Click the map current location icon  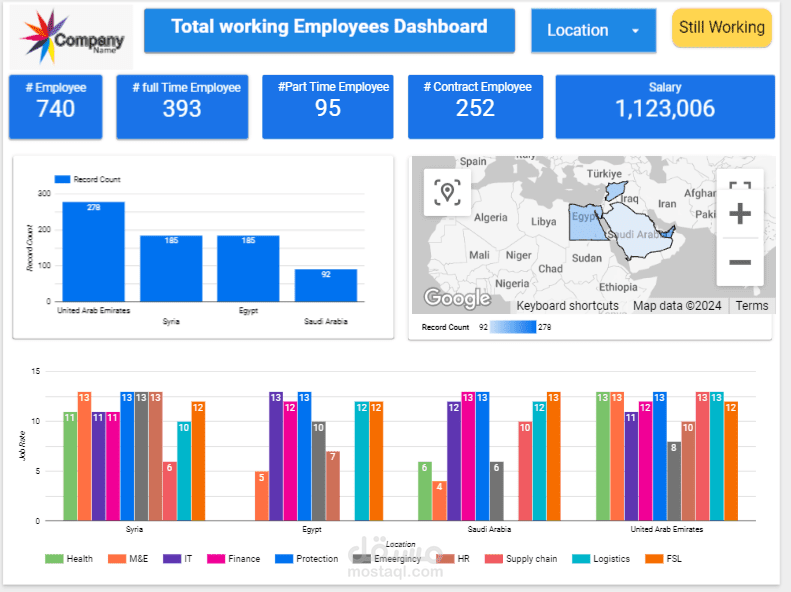(x=447, y=192)
